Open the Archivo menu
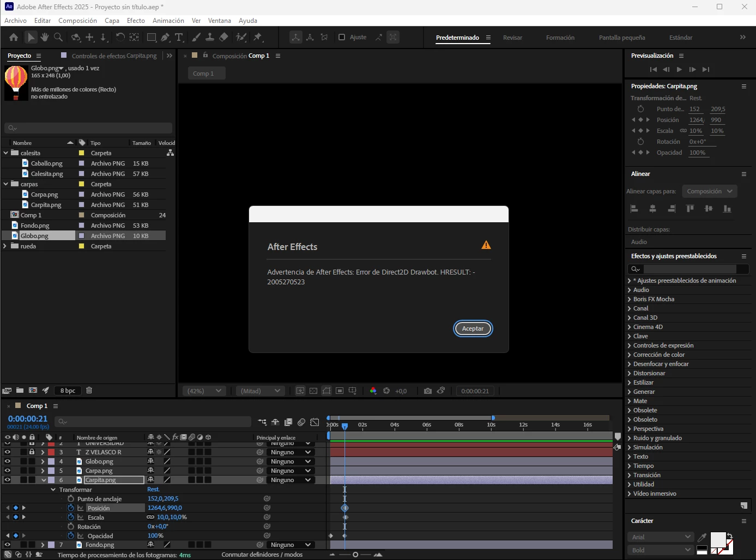 15,21
